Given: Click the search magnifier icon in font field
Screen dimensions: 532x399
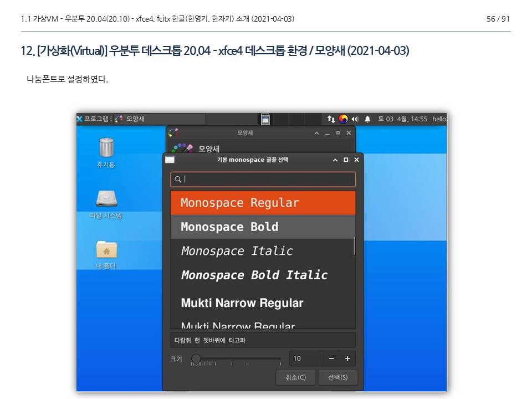Looking at the screenshot, I should tap(178, 179).
